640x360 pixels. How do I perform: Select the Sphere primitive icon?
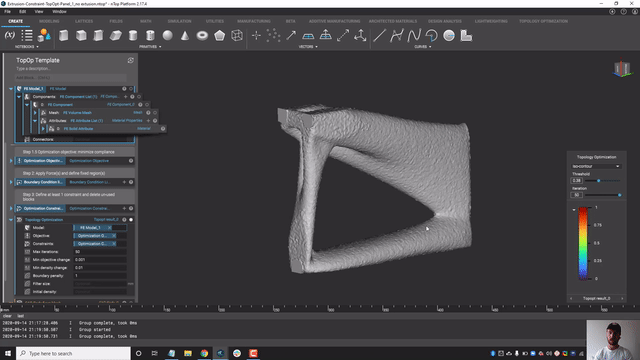click(x=167, y=36)
